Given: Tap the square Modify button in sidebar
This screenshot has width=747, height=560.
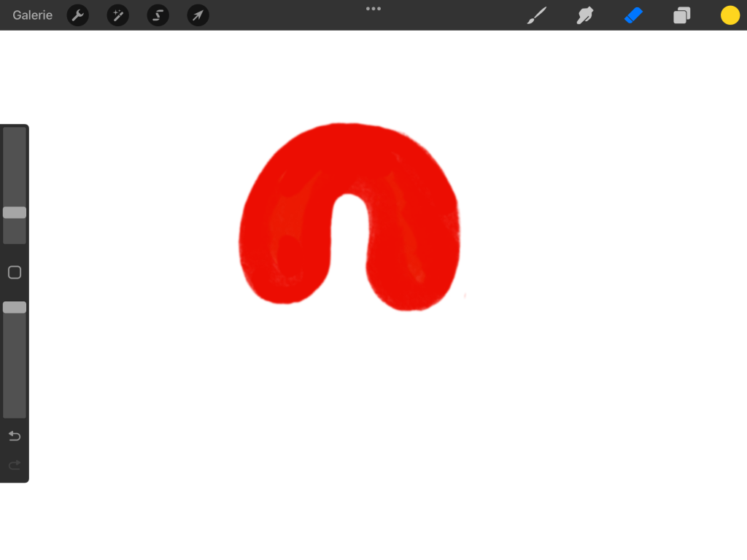Looking at the screenshot, I should click(x=15, y=273).
